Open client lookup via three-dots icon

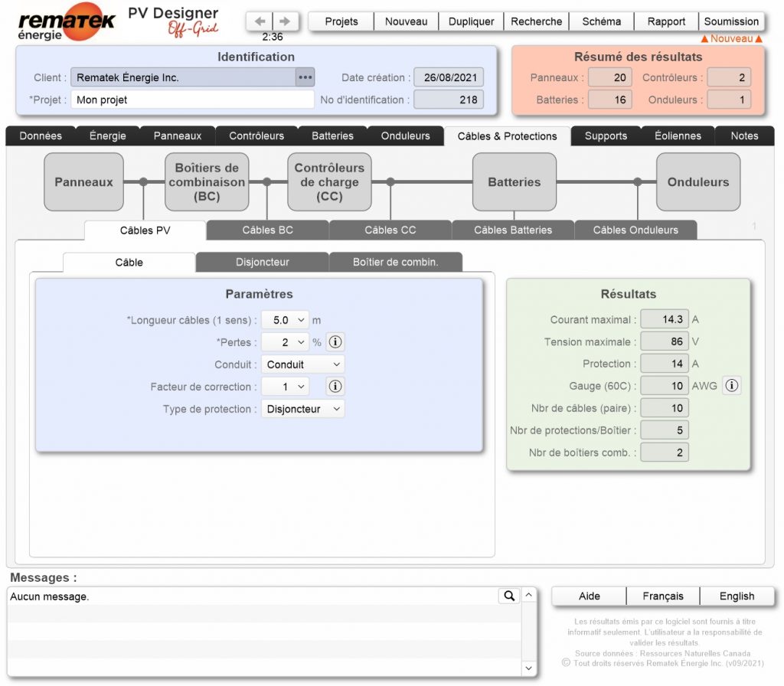tap(305, 77)
